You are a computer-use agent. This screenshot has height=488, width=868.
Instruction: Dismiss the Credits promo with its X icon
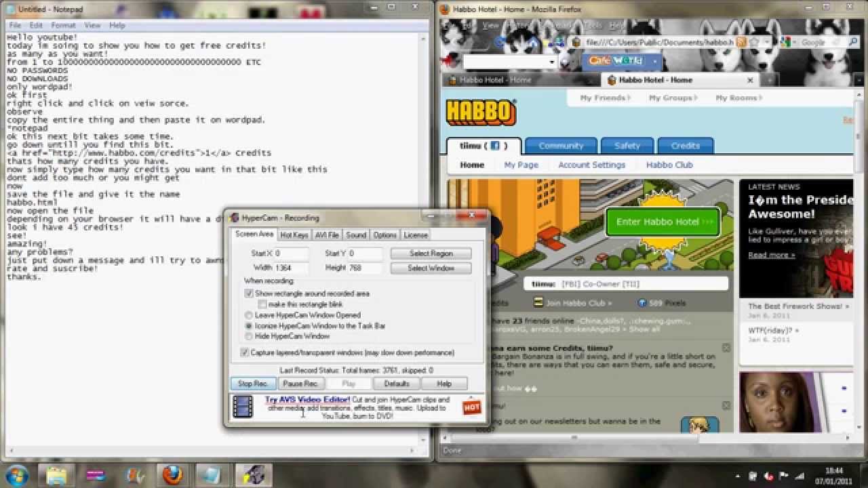[x=726, y=348]
